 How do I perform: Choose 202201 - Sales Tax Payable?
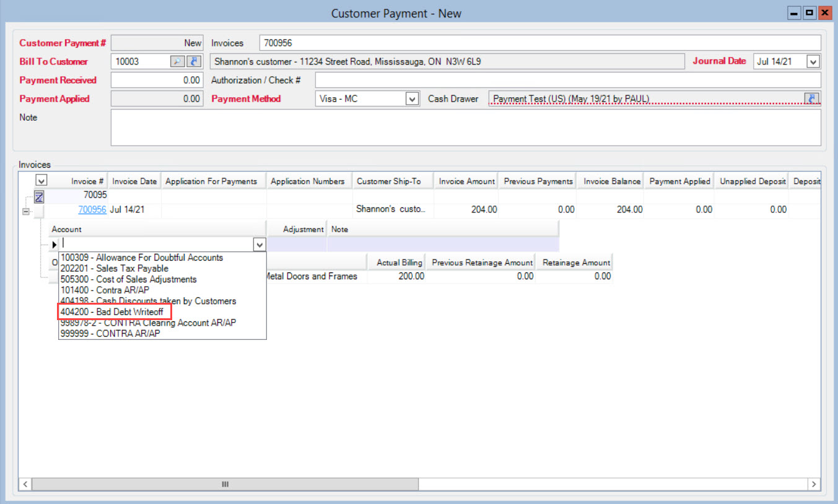(114, 268)
